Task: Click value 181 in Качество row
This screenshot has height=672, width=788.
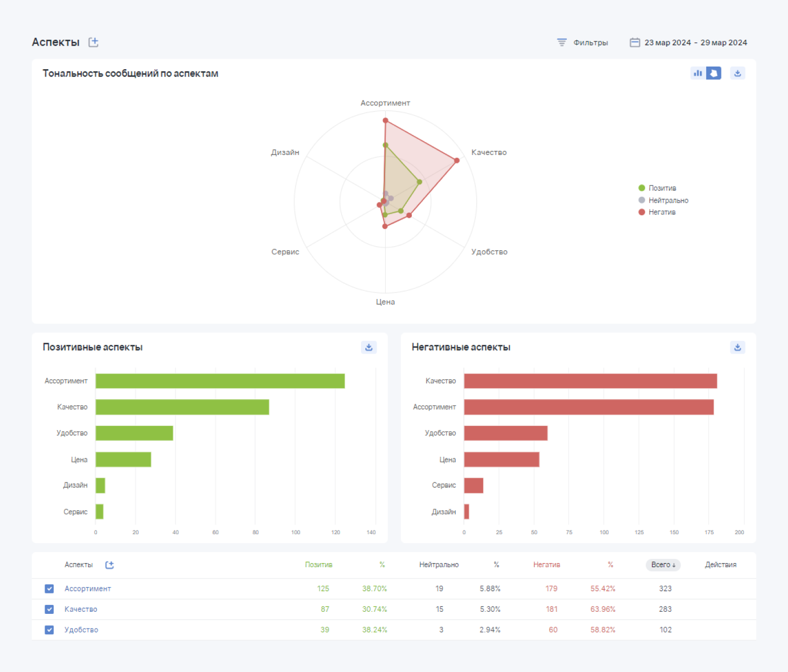Action: tap(552, 609)
